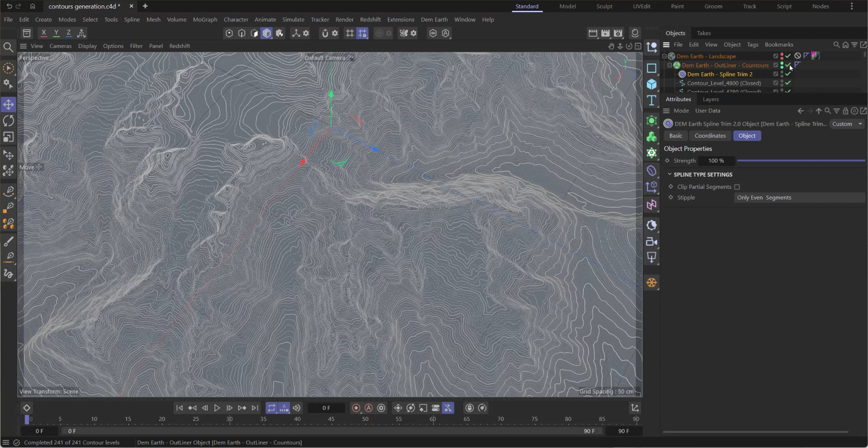Click frame 45 on the timeline ruler
This screenshot has width=868, height=448.
pyautogui.click(x=331, y=419)
